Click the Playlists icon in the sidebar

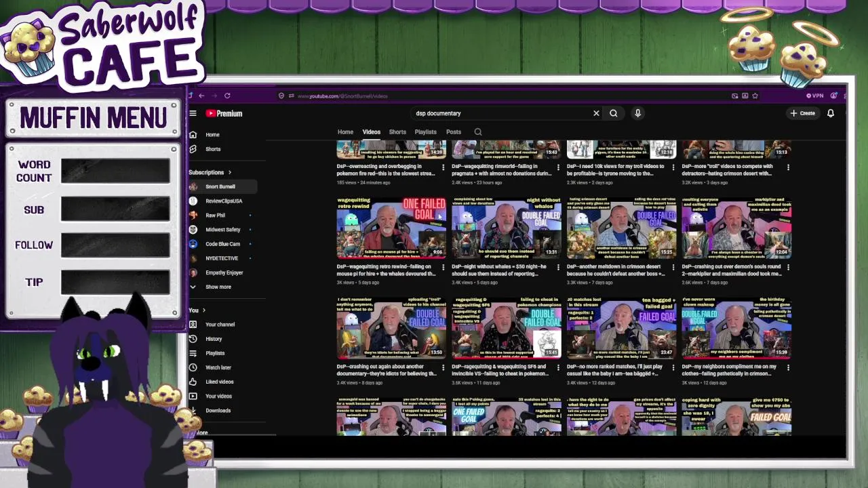[x=193, y=353]
